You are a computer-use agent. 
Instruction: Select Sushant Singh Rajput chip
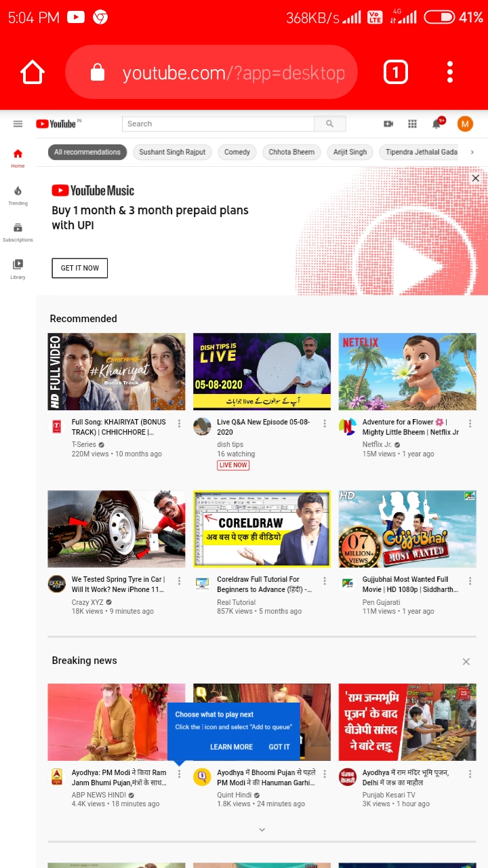[172, 152]
